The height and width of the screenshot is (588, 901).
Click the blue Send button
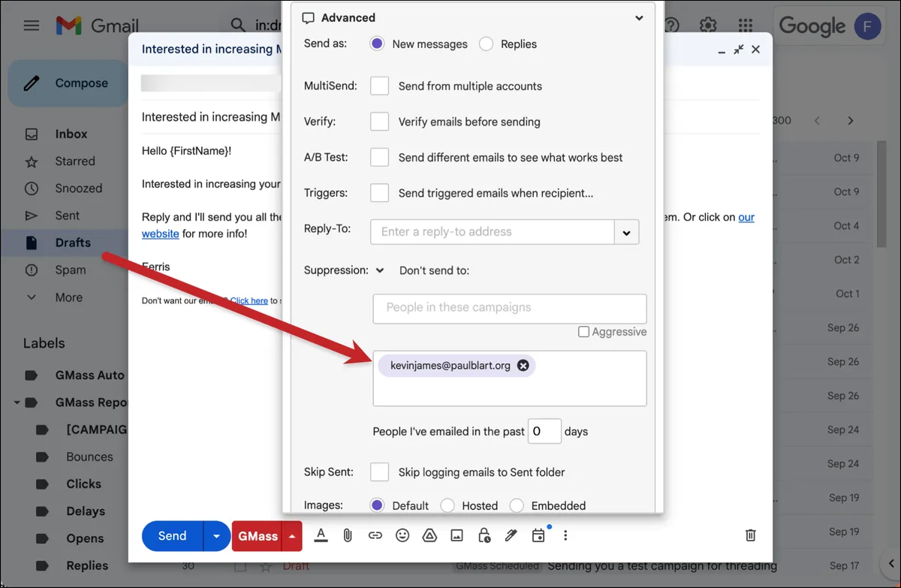click(x=172, y=536)
